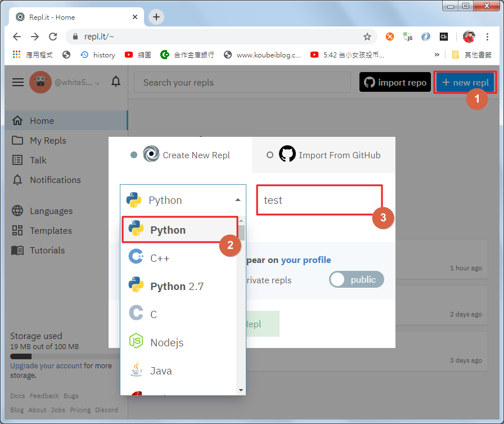Open Tutorials via its sidebar icon

pos(17,250)
